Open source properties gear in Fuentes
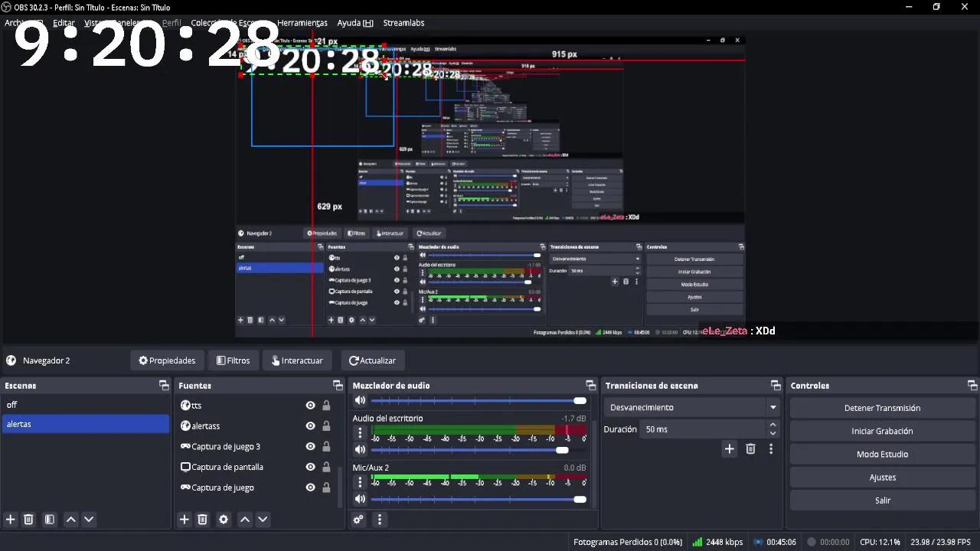Viewport: 980px width, 551px height. point(224,520)
